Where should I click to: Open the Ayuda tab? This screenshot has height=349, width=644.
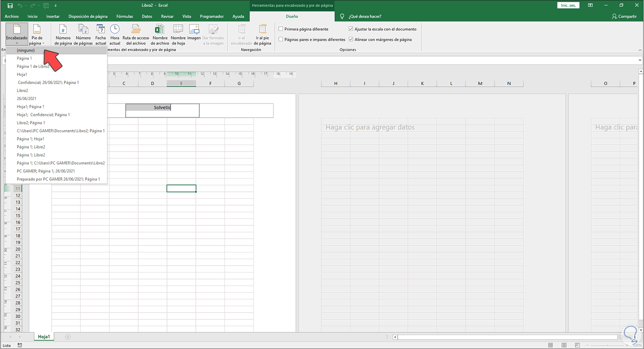click(x=238, y=16)
